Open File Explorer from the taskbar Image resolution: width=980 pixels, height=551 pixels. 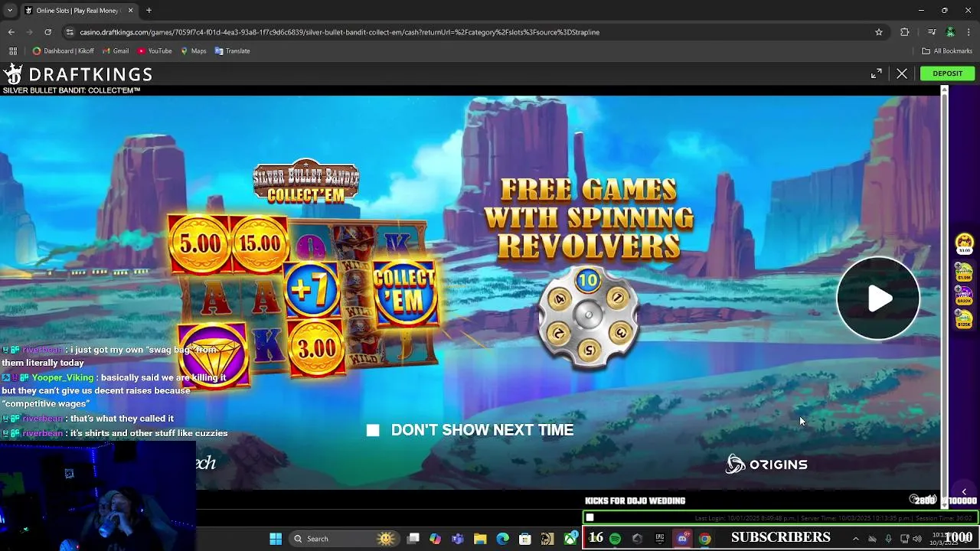click(480, 539)
